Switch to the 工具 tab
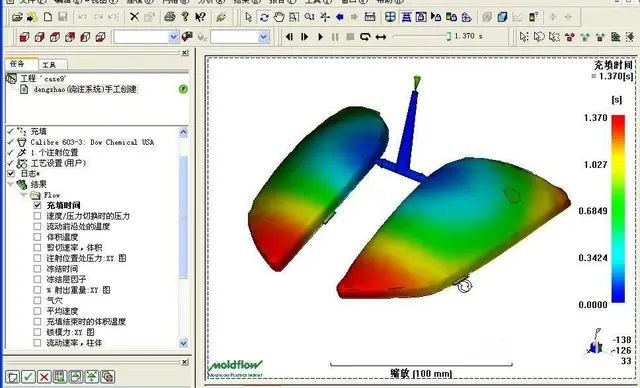This screenshot has height=388, width=640. coord(53,64)
